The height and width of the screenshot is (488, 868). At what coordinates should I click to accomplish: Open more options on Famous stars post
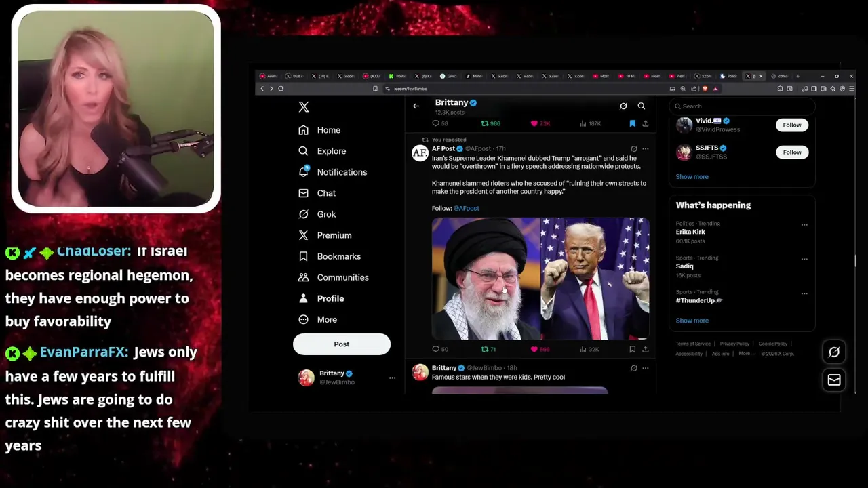(x=645, y=368)
